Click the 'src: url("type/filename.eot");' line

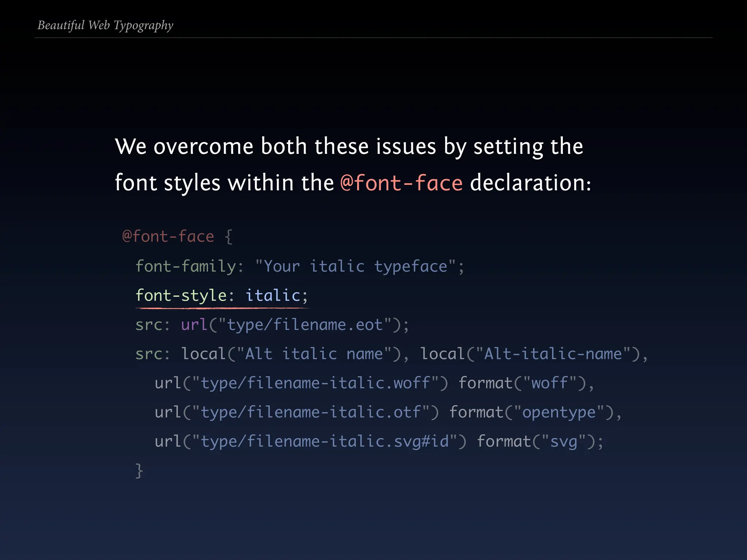click(x=272, y=325)
